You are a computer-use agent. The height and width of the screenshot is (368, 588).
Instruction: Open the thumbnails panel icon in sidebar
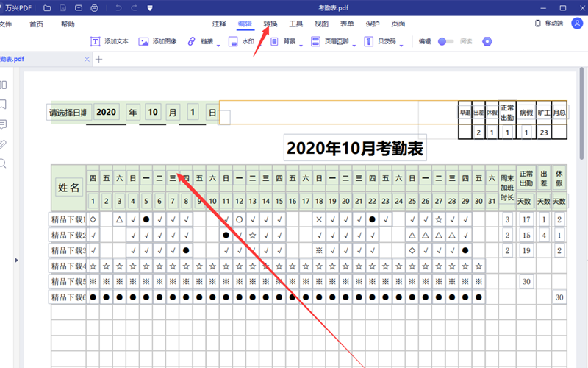pos(4,85)
